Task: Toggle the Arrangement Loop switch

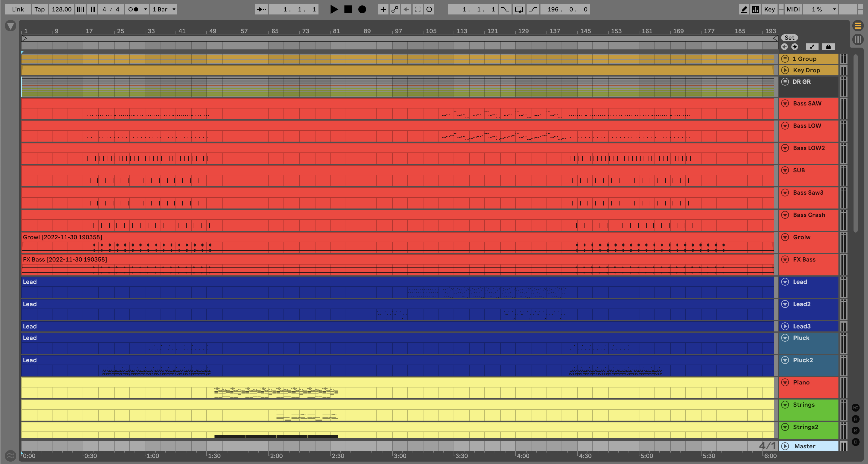Action: tap(519, 9)
